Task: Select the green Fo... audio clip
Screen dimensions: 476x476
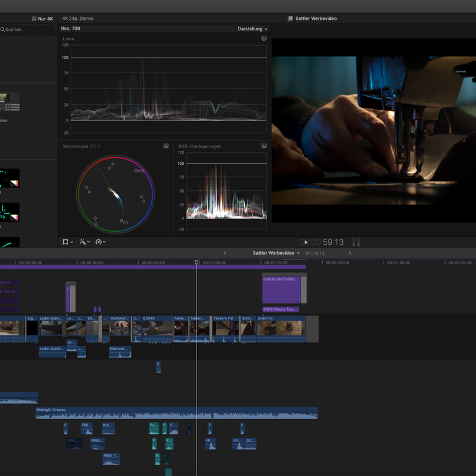Action: (x=154, y=428)
